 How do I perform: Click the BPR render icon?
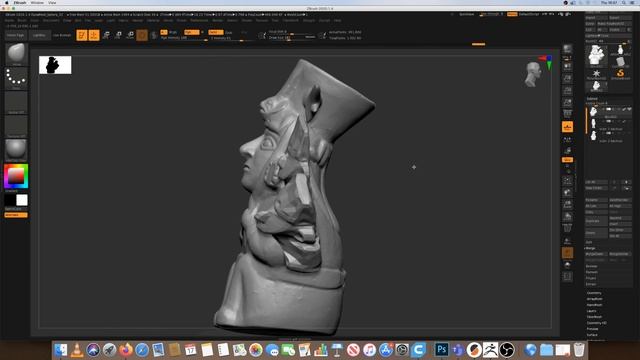567,49
